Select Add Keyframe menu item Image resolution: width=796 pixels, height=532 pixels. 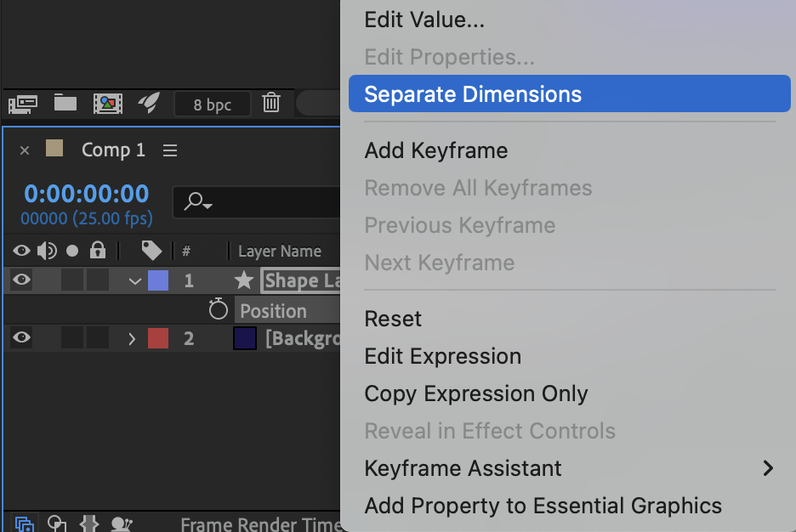pos(436,150)
